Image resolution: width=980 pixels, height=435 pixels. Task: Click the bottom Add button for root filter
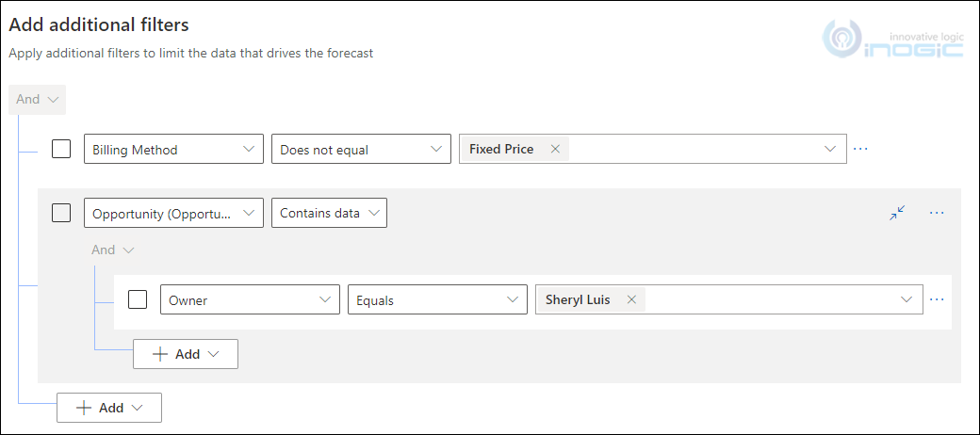[109, 408]
